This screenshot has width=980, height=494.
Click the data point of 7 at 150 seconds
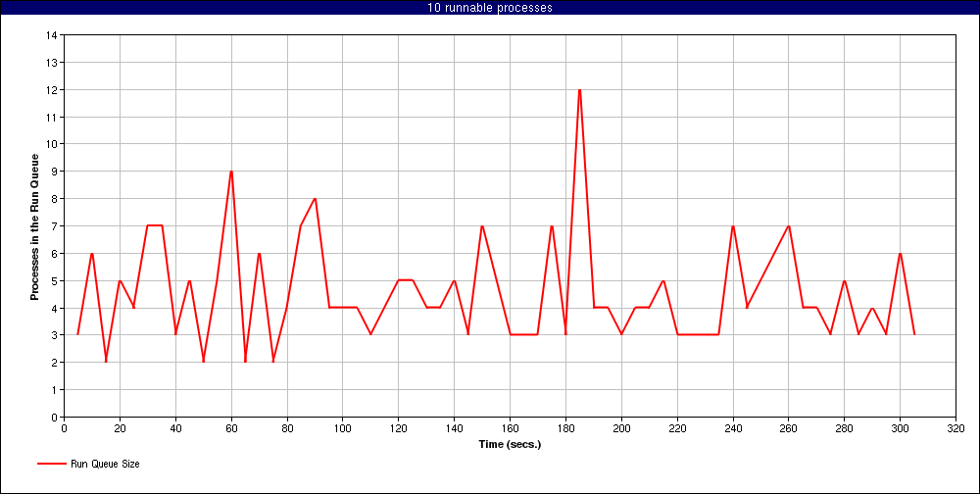click(x=482, y=225)
